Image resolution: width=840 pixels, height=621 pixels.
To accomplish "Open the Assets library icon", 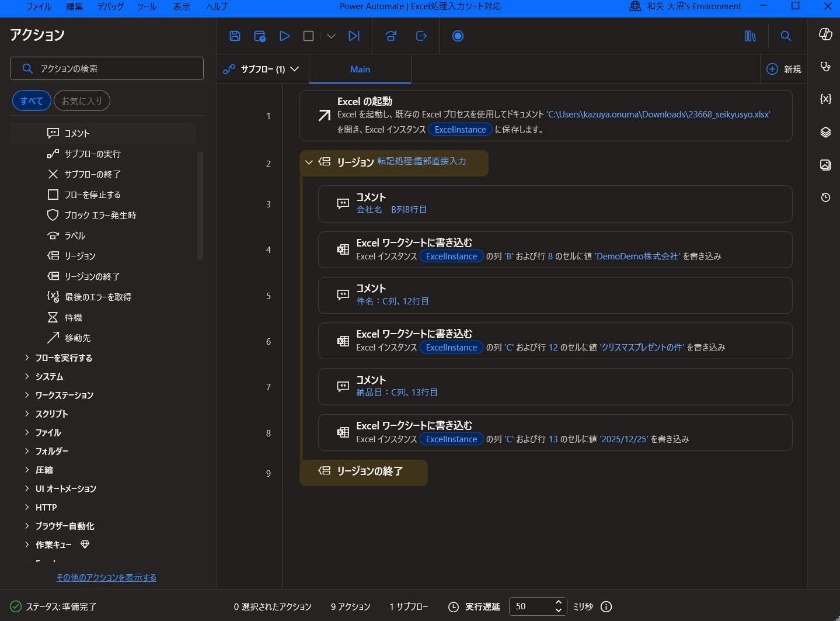I will pyautogui.click(x=750, y=36).
